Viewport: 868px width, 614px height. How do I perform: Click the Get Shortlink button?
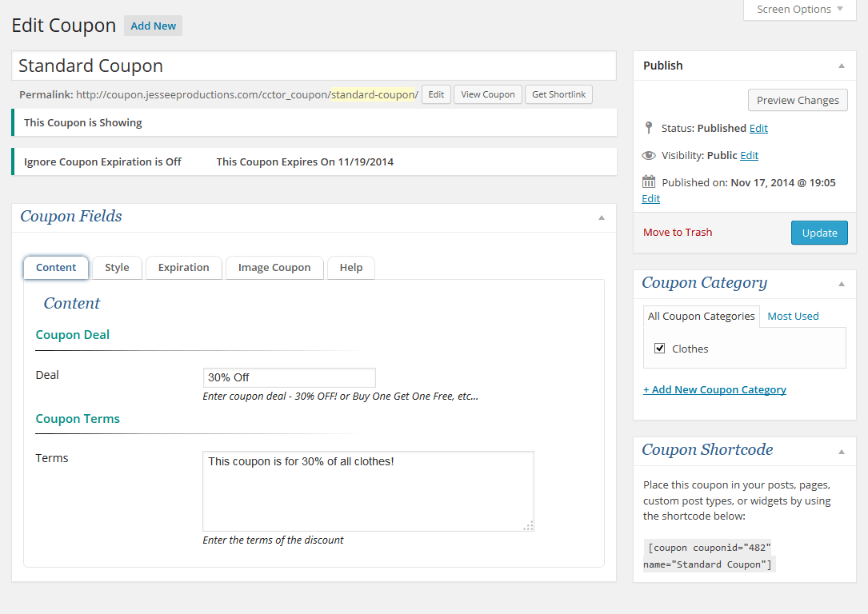pos(558,94)
